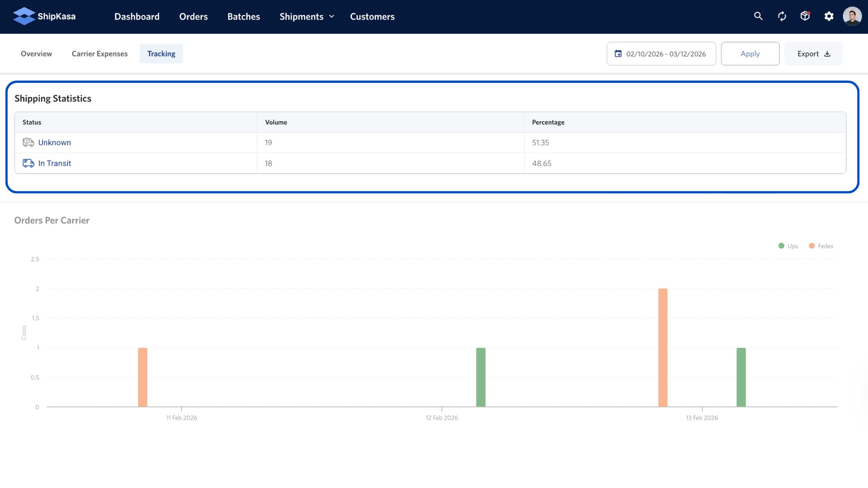868x488 pixels.
Task: Click the Export download button
Action: 813,54
